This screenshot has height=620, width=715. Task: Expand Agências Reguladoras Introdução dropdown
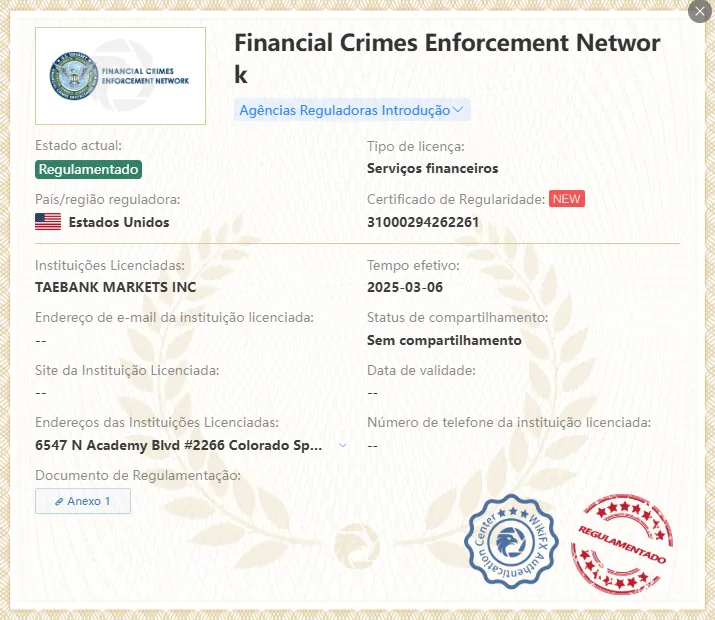(352, 110)
